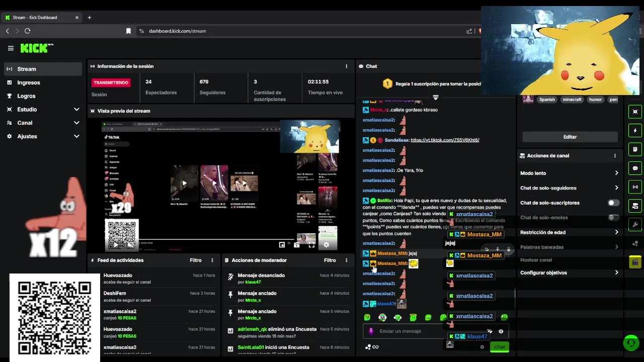Click SaintLala01 in the Encuesta entry
The width and height of the screenshot is (644, 362).
tap(251, 347)
